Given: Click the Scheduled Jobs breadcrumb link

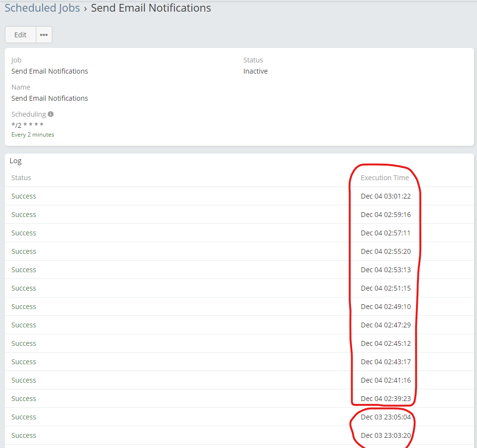Looking at the screenshot, I should 42,8.
